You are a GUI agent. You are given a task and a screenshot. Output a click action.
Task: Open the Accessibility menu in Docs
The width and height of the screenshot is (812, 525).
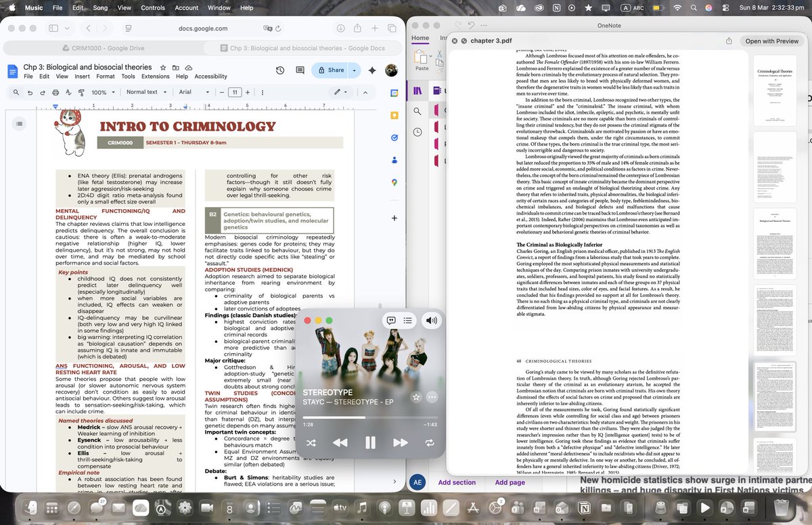pyautogui.click(x=210, y=76)
